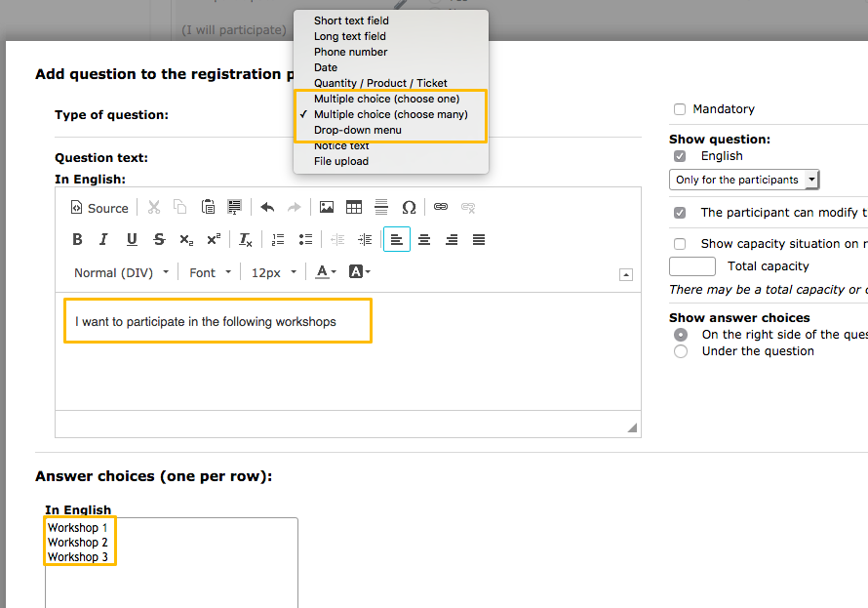This screenshot has height=608, width=868.
Task: Enable 'Show capacity situation' checkbox
Action: (x=680, y=244)
